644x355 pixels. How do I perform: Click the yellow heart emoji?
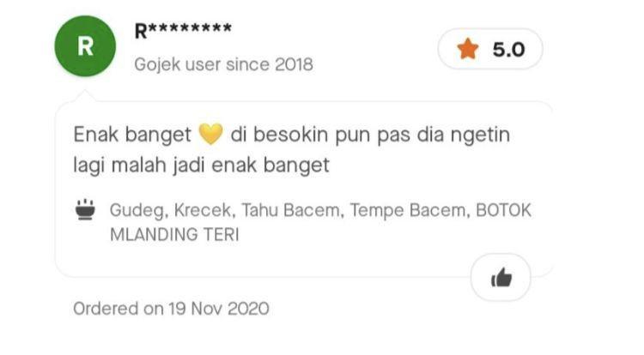click(210, 134)
